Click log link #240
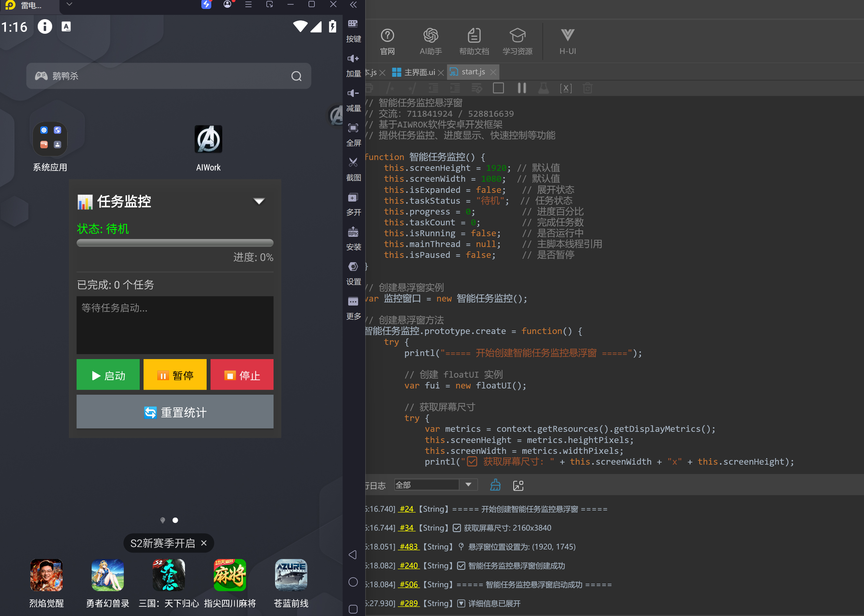 pos(409,566)
